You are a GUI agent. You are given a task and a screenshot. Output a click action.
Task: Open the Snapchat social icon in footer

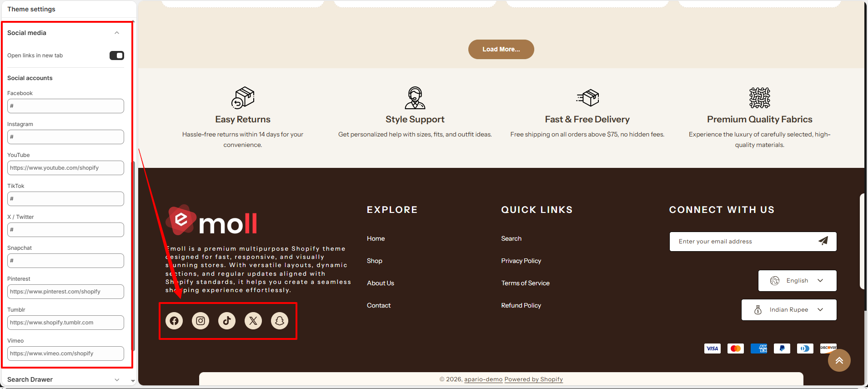[x=280, y=321]
